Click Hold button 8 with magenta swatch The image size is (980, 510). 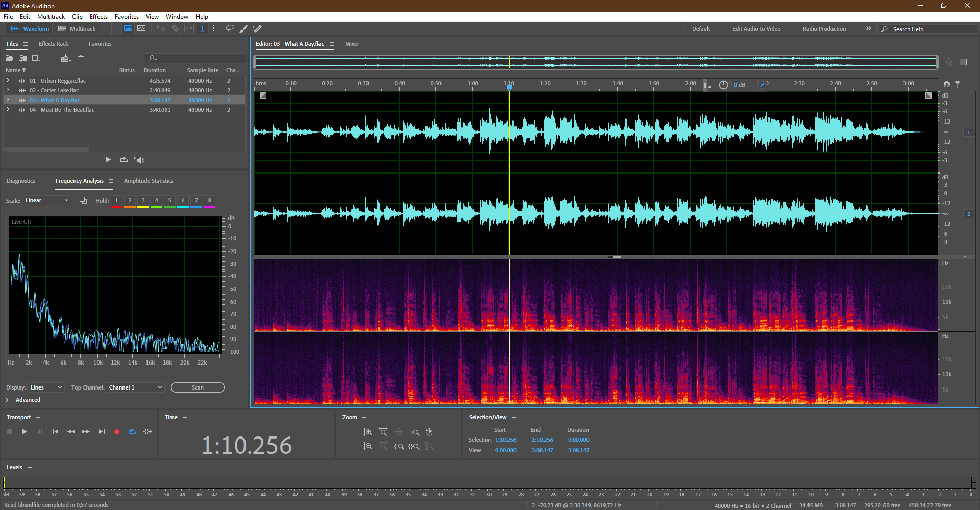210,201
